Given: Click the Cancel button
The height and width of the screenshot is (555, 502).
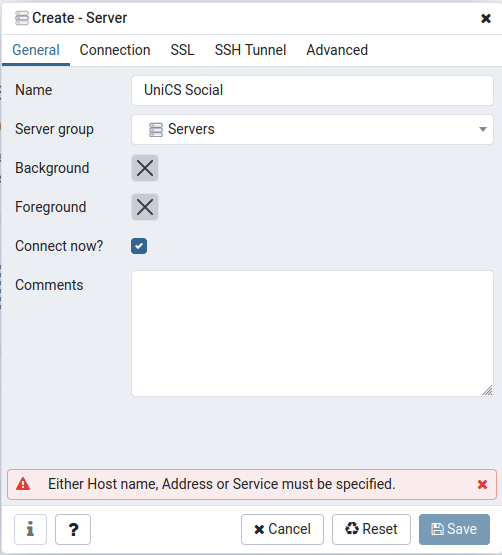Looking at the screenshot, I should tap(283, 529).
